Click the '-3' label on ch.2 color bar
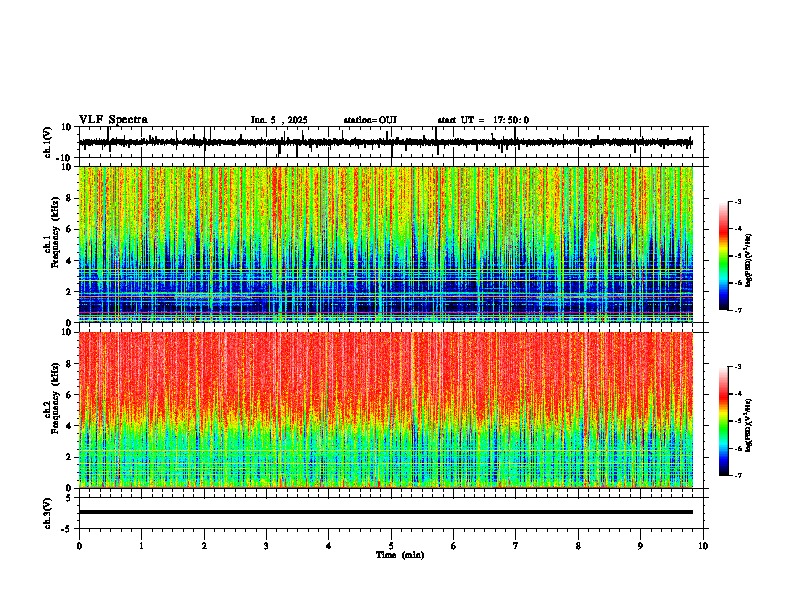The height and width of the screenshot is (612, 792). tap(738, 367)
